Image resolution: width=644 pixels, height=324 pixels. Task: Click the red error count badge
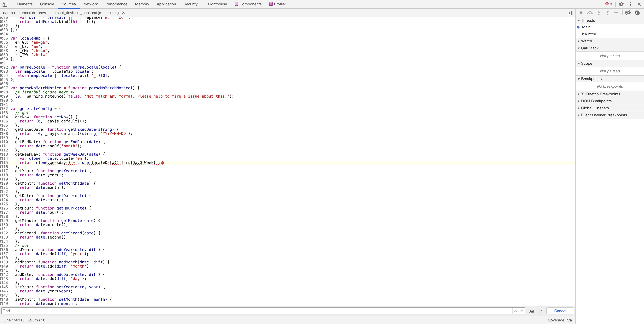click(608, 4)
